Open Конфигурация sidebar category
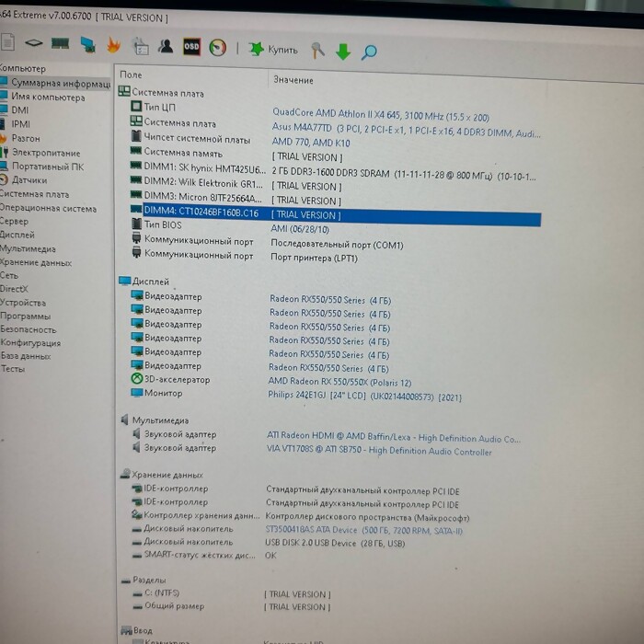This screenshot has width=644, height=644. tap(30, 343)
